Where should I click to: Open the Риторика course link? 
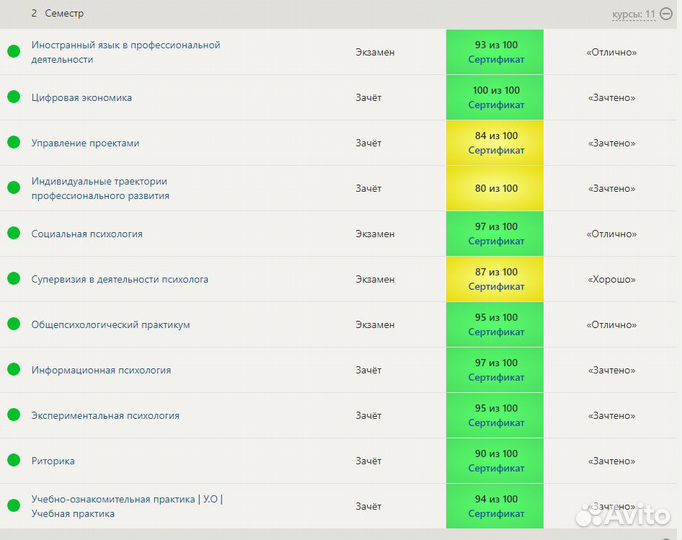click(53, 461)
